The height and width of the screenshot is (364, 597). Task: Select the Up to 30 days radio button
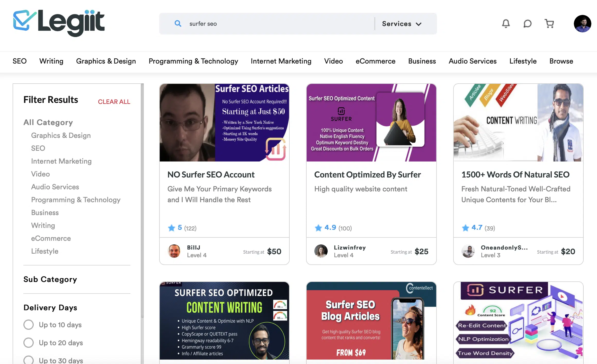28,360
